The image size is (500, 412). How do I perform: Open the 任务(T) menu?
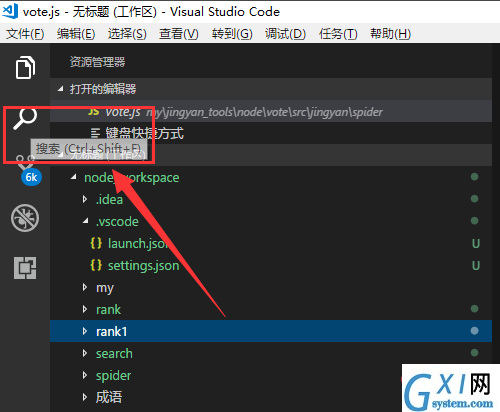click(338, 34)
